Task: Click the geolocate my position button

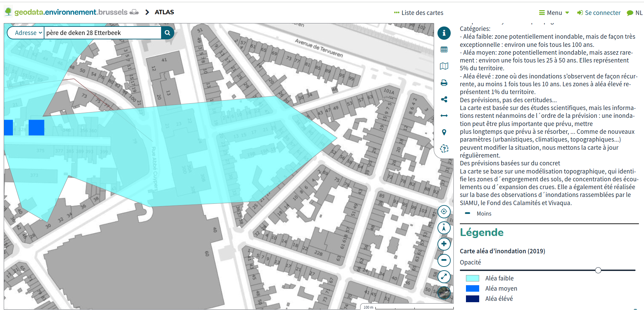Action: pyautogui.click(x=444, y=212)
